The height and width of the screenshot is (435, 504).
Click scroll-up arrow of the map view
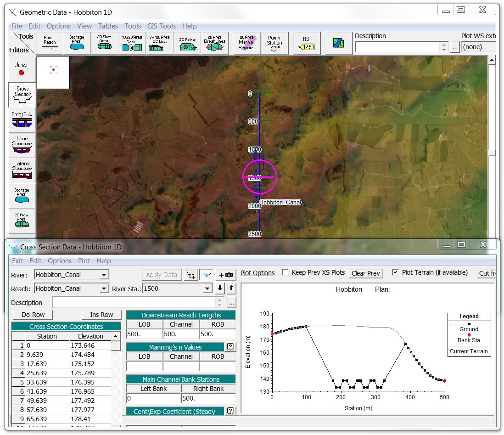[492, 60]
